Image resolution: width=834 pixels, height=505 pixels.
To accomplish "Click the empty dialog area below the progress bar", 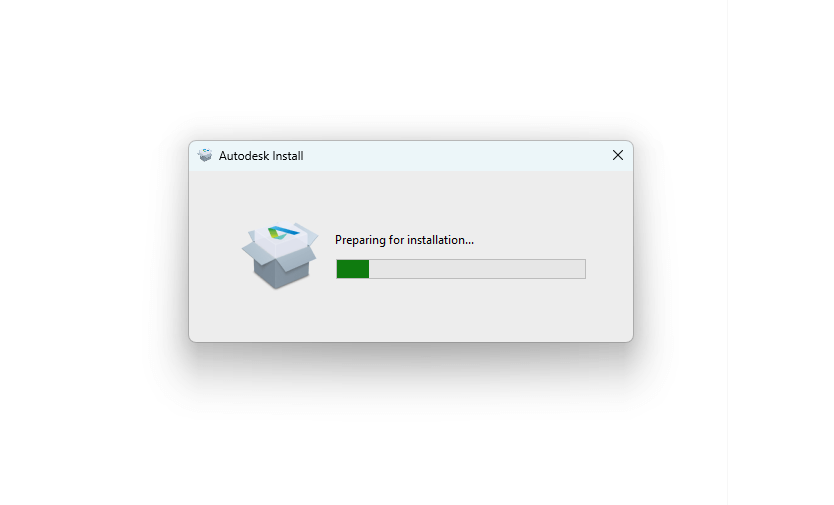I will click(x=411, y=310).
